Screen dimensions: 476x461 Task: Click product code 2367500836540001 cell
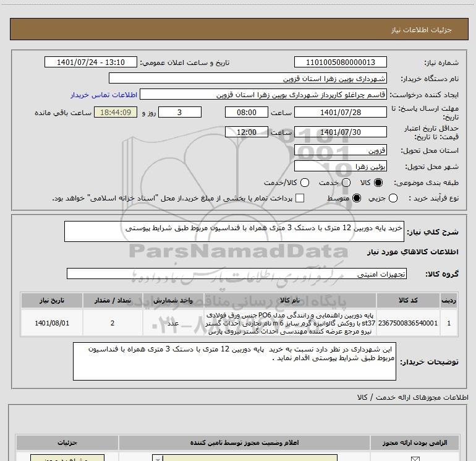(408, 323)
